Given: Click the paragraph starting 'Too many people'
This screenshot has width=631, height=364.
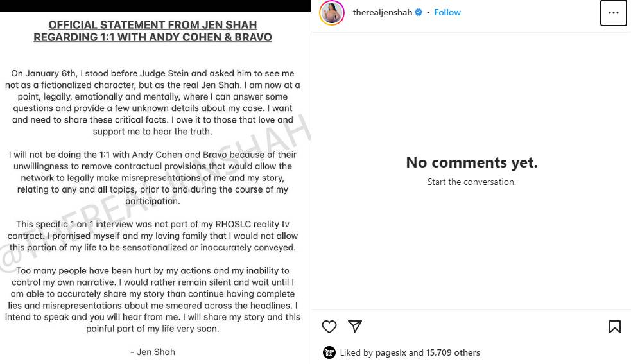Looking at the screenshot, I should pyautogui.click(x=153, y=300).
